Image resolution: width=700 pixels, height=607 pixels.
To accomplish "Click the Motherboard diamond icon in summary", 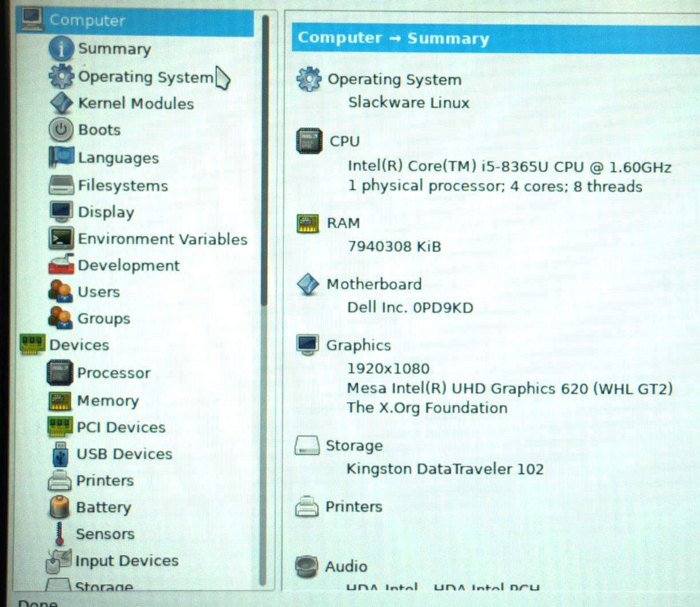I will [308, 284].
